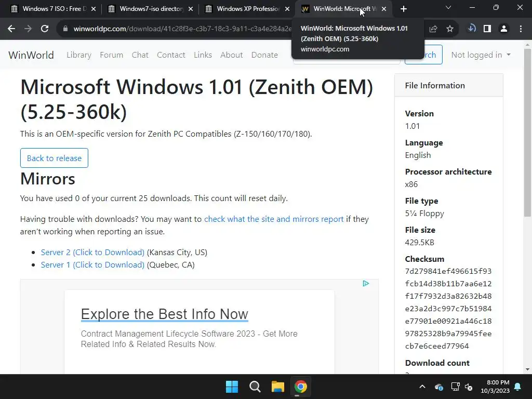Open the Chat nav item
Viewport: 532px width, 399px height.
(x=140, y=55)
